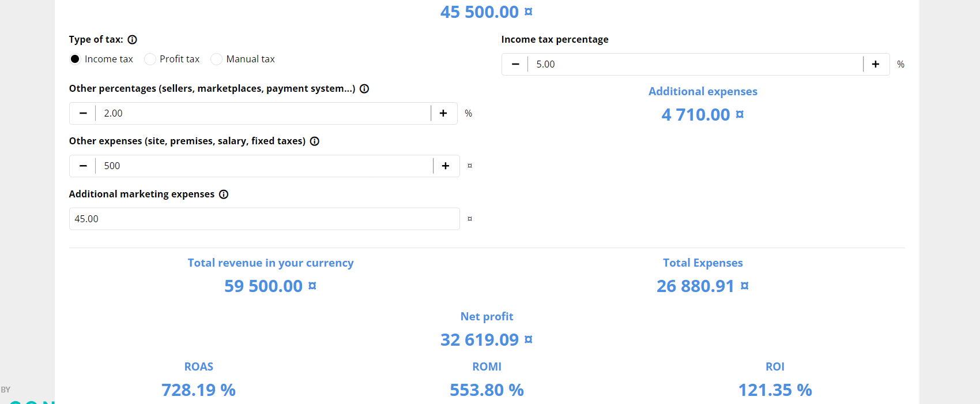Switch to the Manual tax option

click(x=217, y=59)
